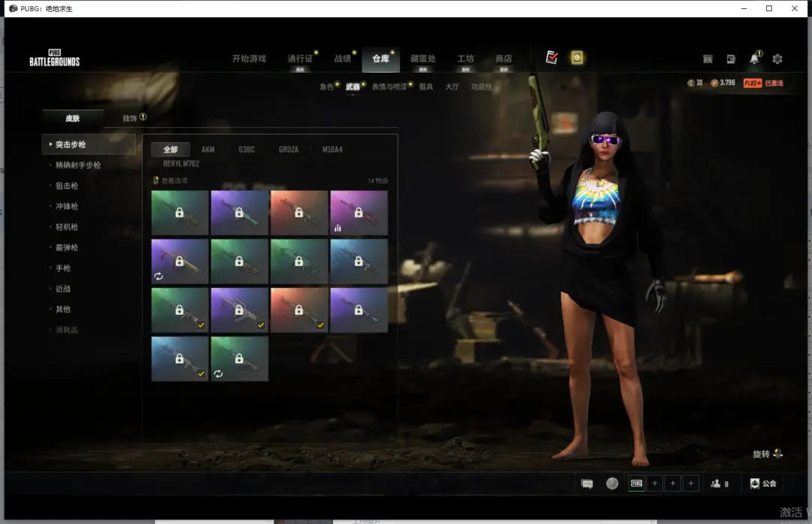Open the 工坊 workshop tab
Viewport: 812px width, 524px height.
[x=465, y=59]
